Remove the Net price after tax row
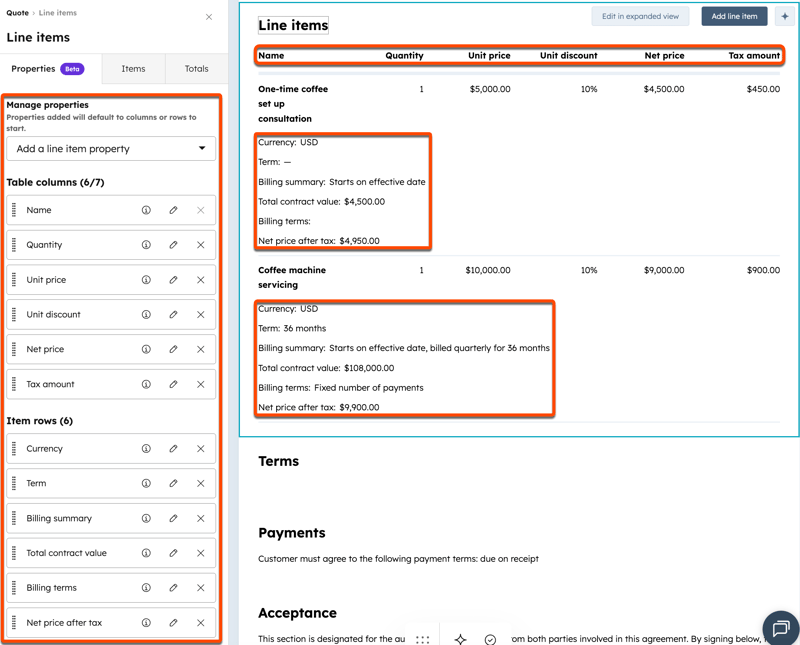 pyautogui.click(x=200, y=623)
